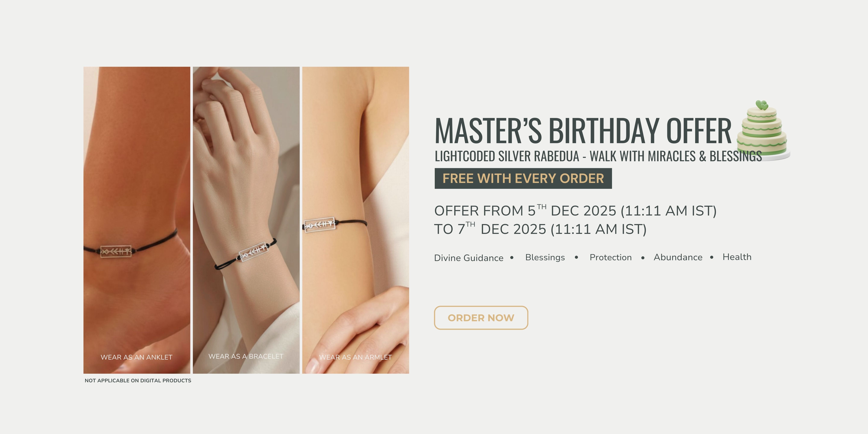Click the Abundance benefit text

tap(678, 257)
